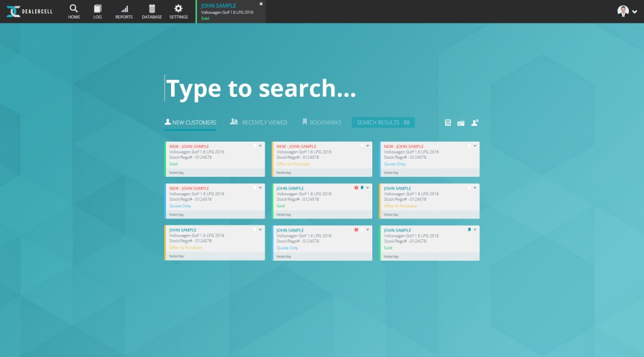The image size is (644, 357).
Task: Toggle bookmark on the Sold card without alert icon
Action: [469, 230]
